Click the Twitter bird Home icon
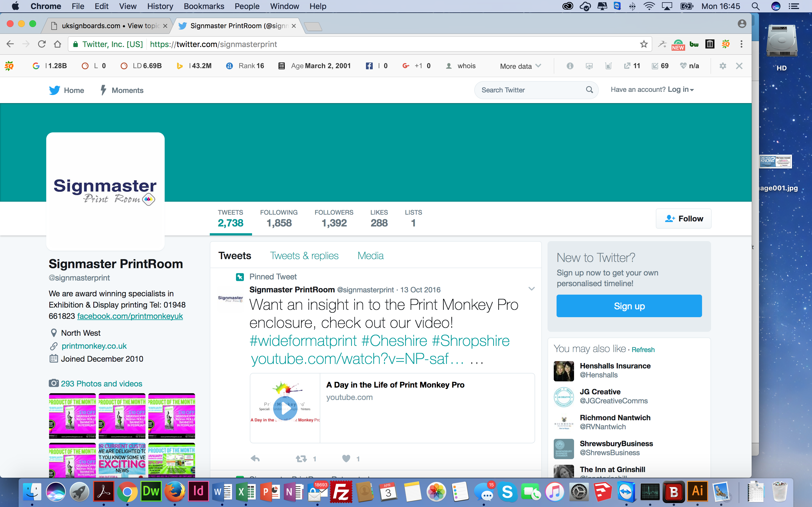Viewport: 812px width, 507px height. [x=55, y=90]
